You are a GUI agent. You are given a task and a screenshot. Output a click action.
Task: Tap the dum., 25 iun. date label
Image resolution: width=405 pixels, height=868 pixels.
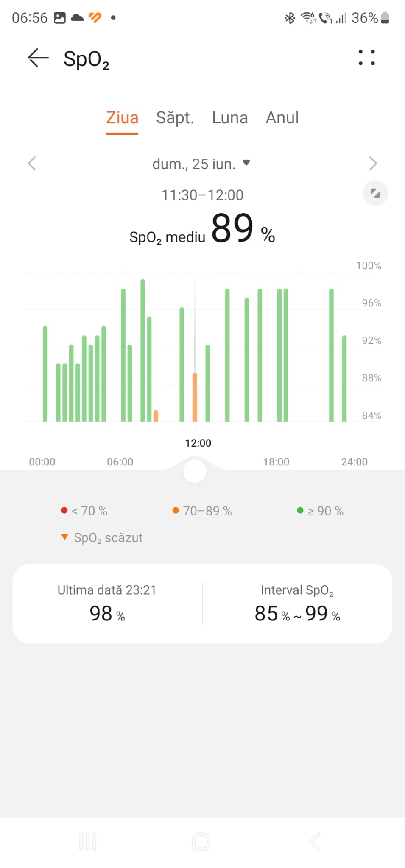coord(194,164)
